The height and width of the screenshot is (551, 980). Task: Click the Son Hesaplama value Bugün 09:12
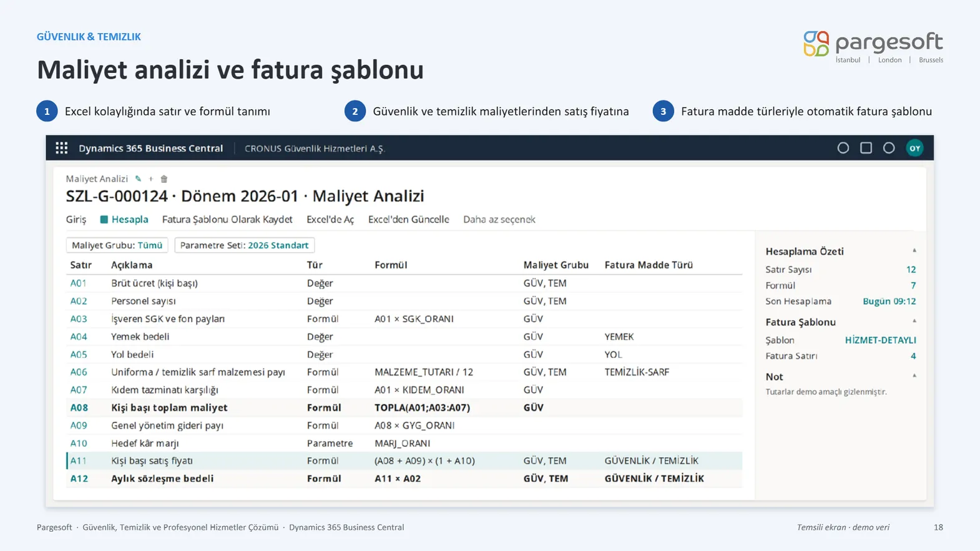(889, 301)
